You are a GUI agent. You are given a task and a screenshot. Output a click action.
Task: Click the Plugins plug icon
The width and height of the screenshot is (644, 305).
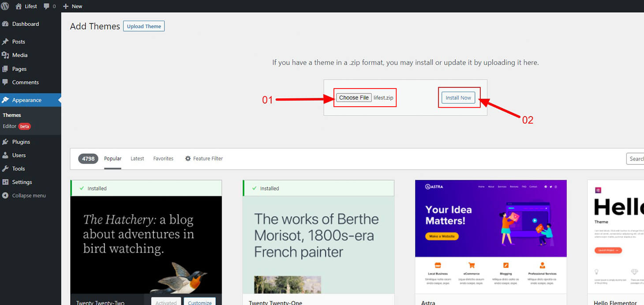tap(5, 142)
